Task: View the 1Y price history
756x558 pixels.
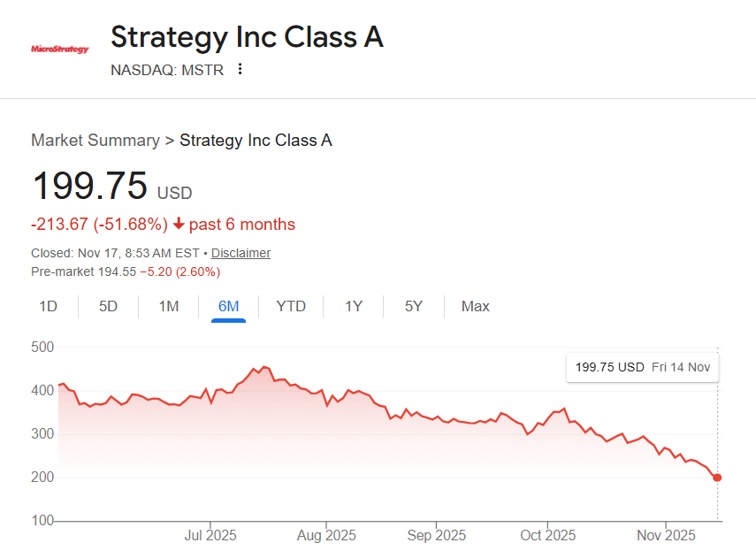Action: click(354, 306)
